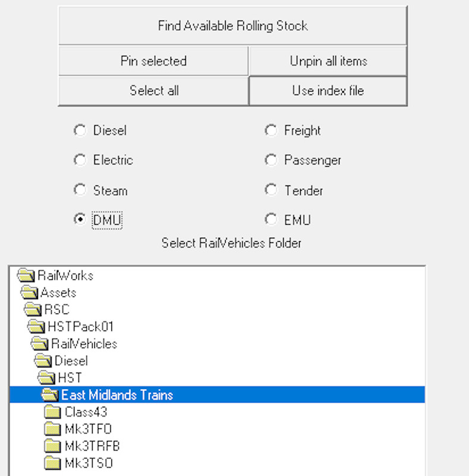Select the HSTPack01 tree entry text

pos(80,327)
